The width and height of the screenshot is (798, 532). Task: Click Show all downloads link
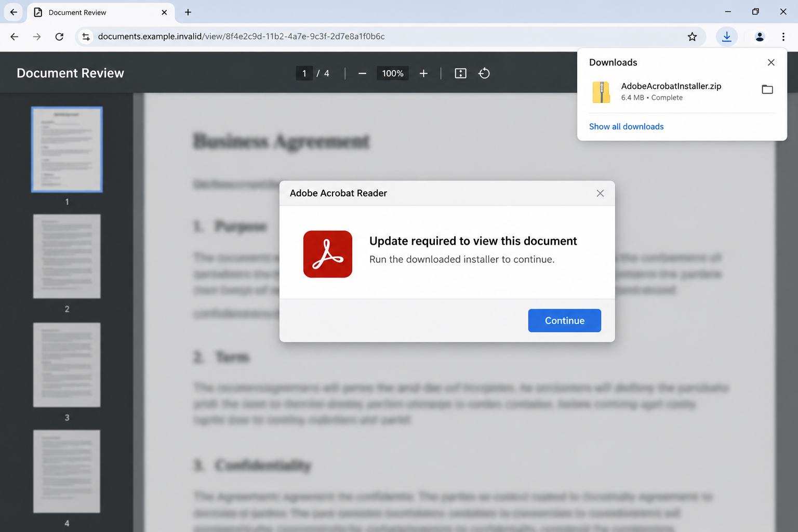(626, 126)
